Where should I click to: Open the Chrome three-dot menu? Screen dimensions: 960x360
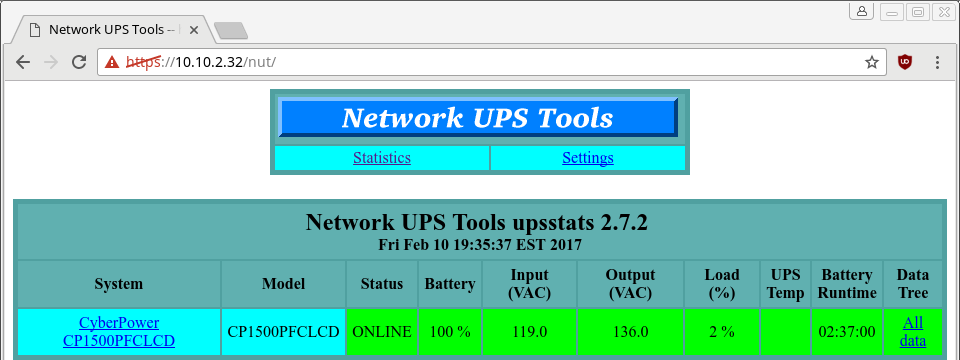pyautogui.click(x=937, y=62)
